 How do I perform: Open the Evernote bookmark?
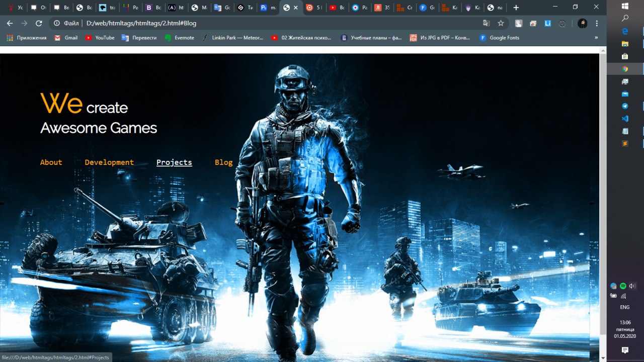(x=180, y=38)
